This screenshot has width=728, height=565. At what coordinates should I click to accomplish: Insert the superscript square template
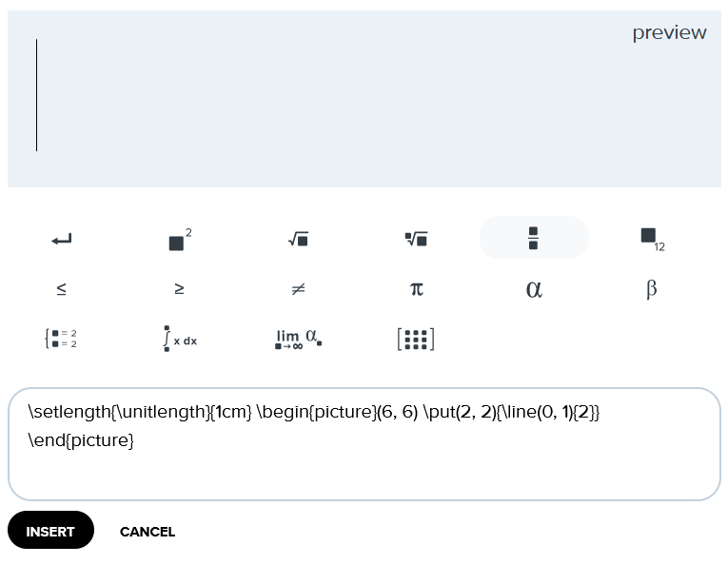click(x=179, y=240)
